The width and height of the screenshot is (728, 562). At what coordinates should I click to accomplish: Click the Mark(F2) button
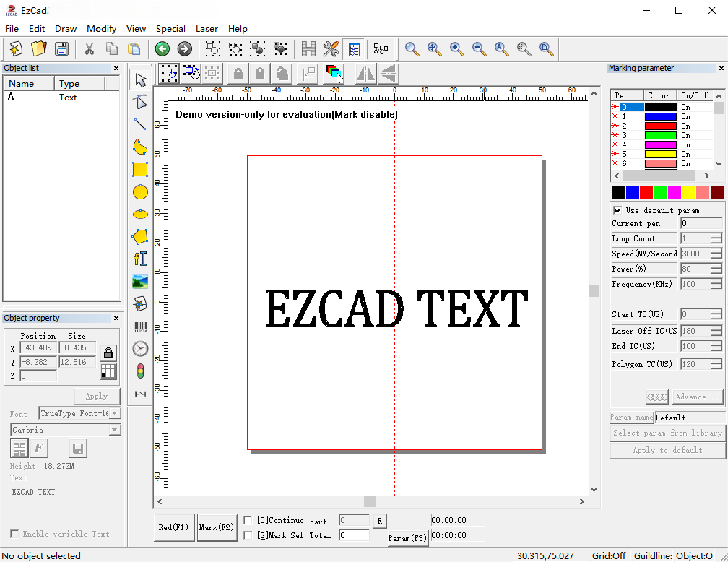pos(217,527)
